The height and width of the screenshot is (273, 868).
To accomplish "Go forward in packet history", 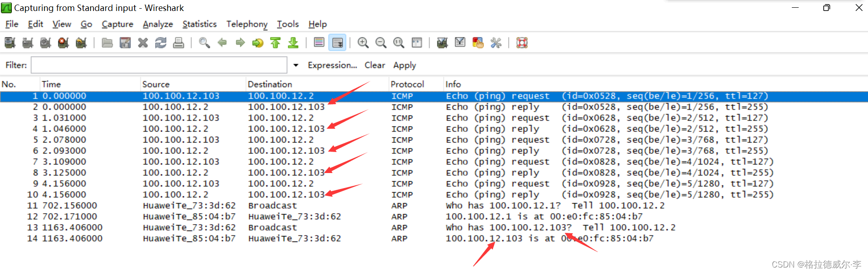I will click(240, 43).
